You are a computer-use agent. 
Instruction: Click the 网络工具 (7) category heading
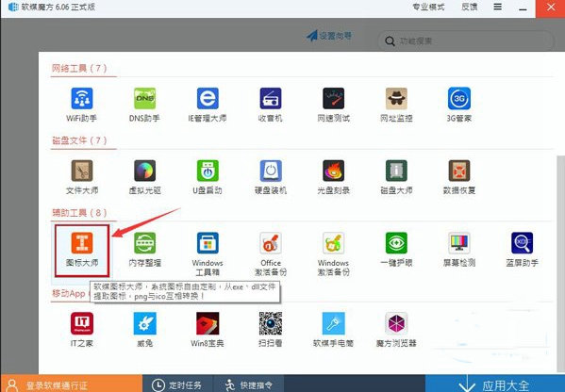79,69
